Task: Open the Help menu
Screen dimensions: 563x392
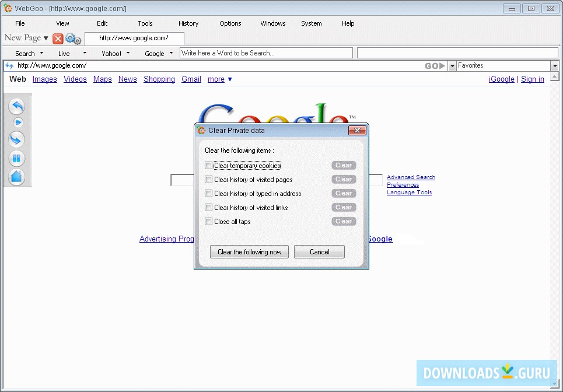Action: point(348,23)
